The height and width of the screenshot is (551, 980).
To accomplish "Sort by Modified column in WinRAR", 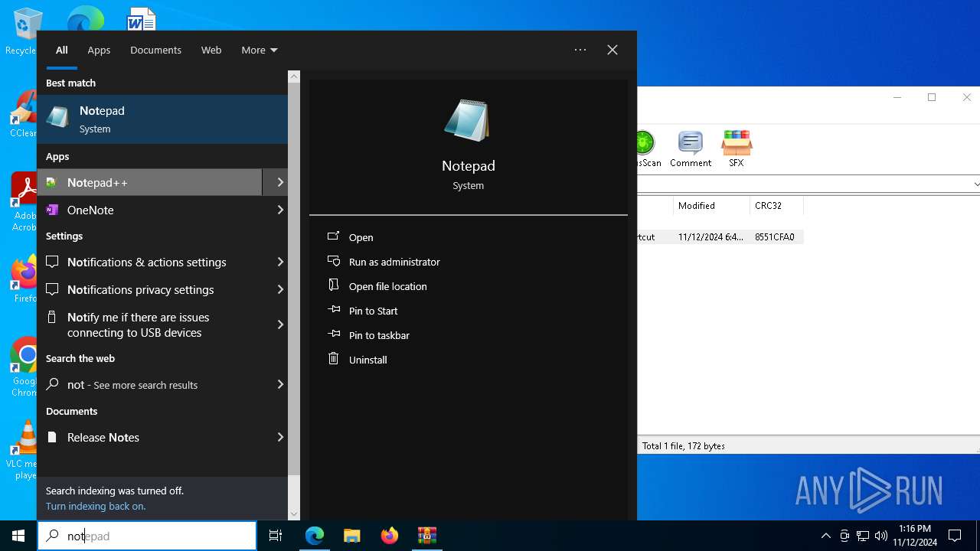I will click(x=711, y=205).
